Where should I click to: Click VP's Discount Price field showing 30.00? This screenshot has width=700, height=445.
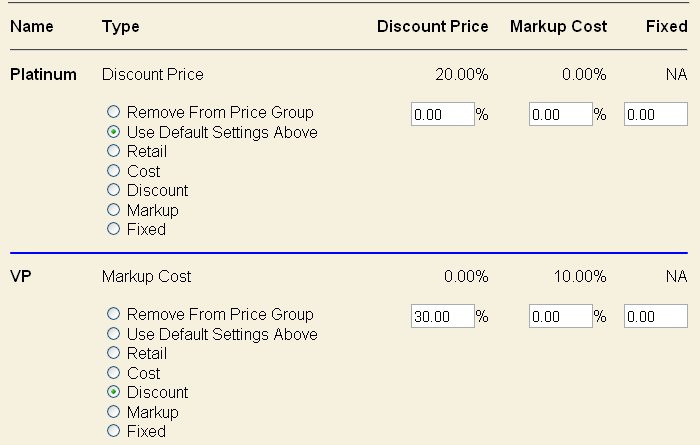coord(442,316)
